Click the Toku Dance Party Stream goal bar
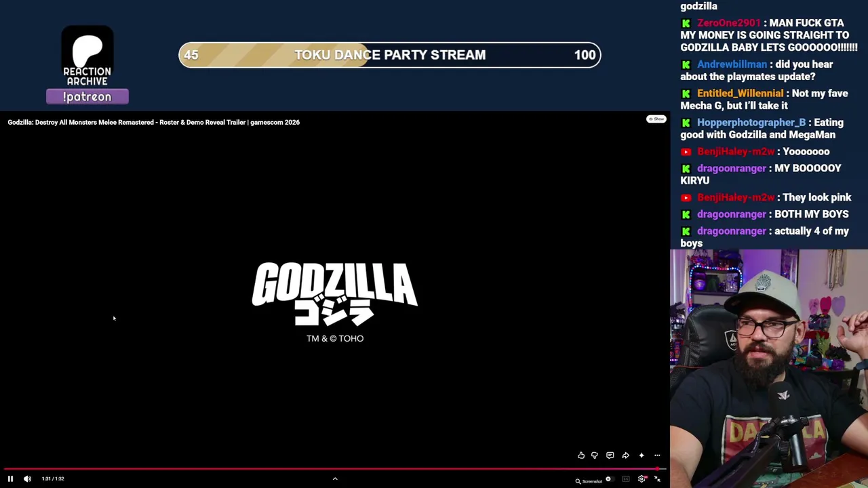The image size is (868, 488). click(390, 55)
